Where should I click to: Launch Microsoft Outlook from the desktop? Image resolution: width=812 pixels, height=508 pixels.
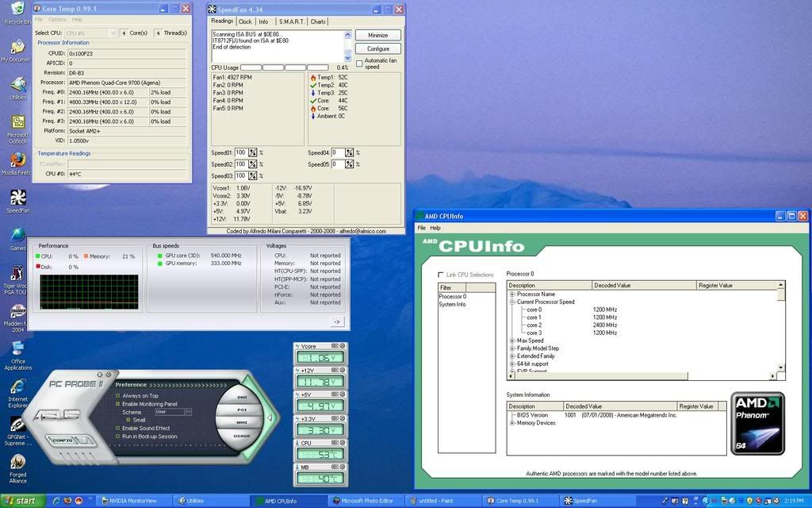coord(18,122)
